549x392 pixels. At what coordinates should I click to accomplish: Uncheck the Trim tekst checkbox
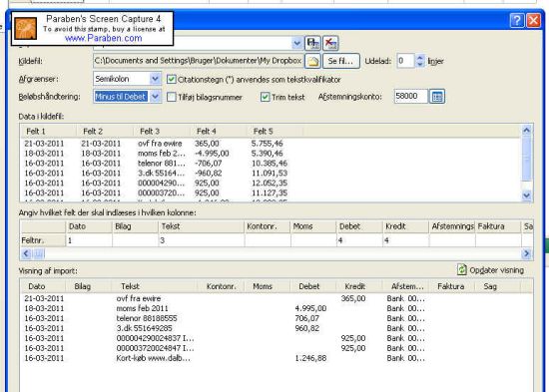(x=266, y=97)
